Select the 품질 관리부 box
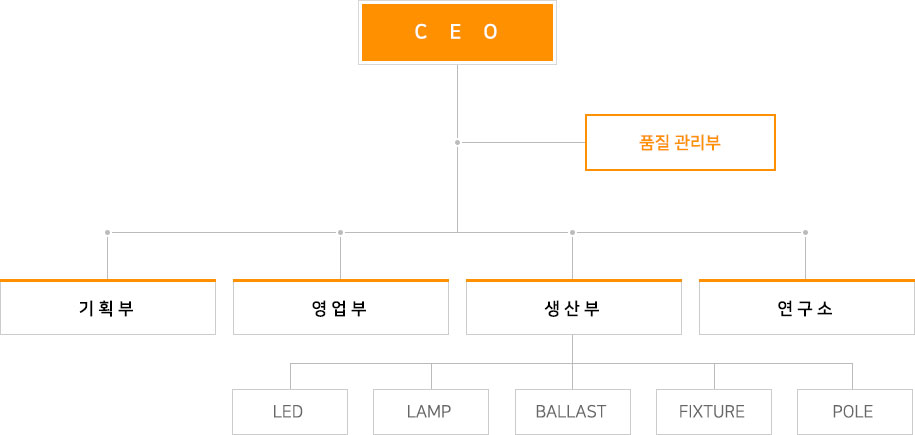Image resolution: width=915 pixels, height=435 pixels. tap(680, 142)
